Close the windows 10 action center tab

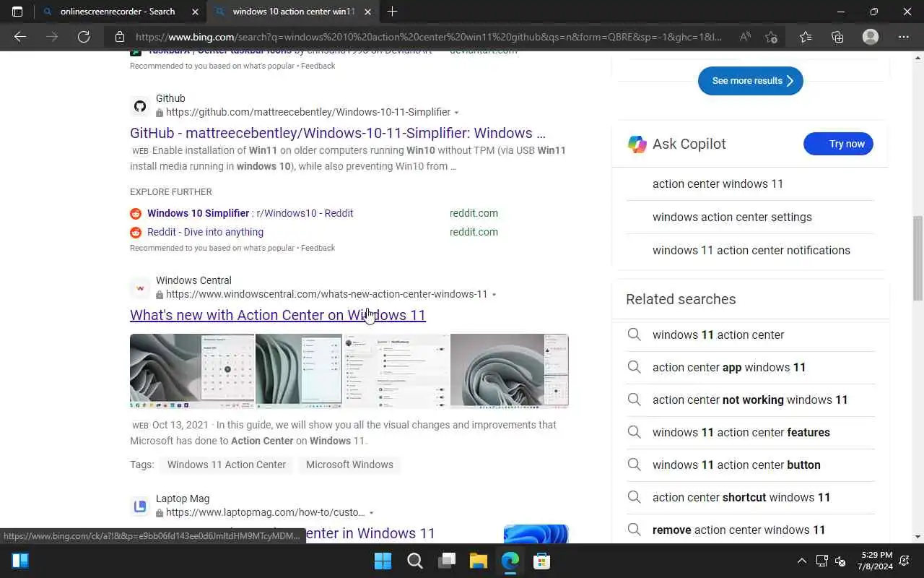click(x=367, y=12)
